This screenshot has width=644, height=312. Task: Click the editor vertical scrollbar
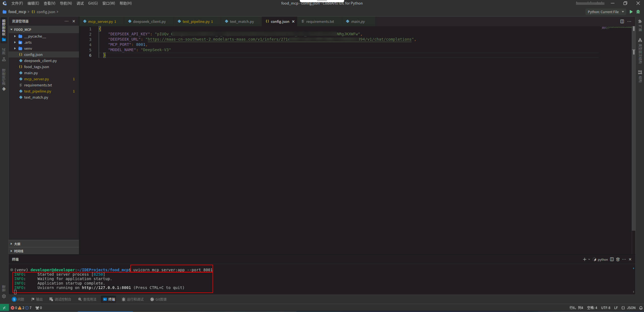click(633, 126)
